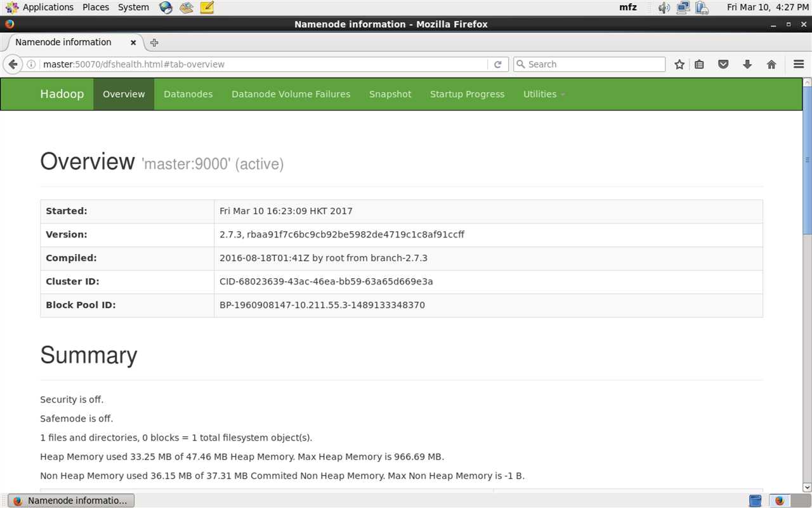Show site information icon in address bar
This screenshot has height=508, width=812.
click(x=31, y=64)
